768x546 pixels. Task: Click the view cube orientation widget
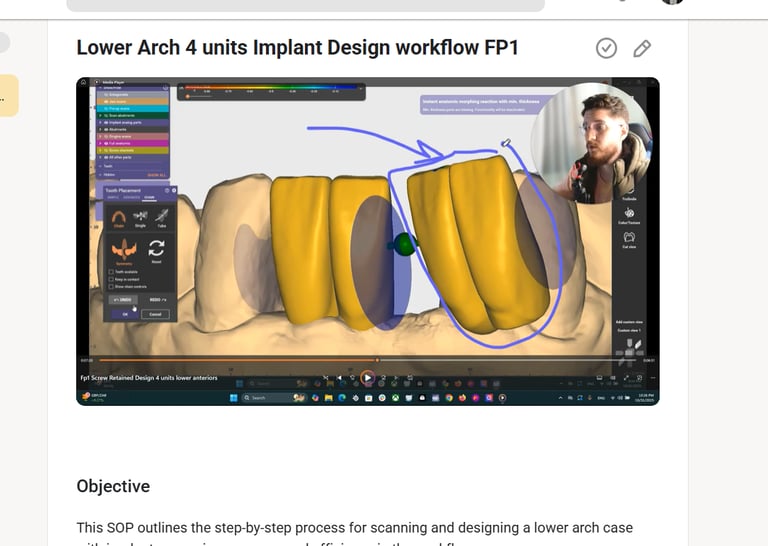coord(629,353)
